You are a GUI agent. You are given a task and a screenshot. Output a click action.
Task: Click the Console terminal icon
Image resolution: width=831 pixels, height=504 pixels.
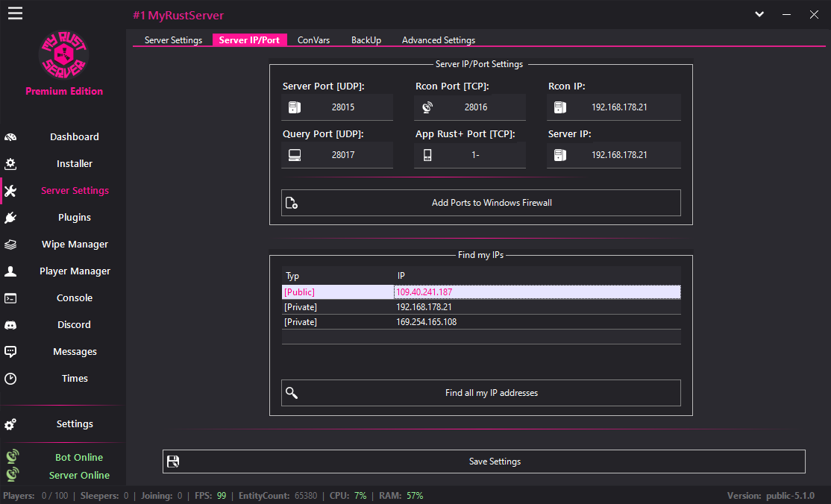[x=10, y=298]
